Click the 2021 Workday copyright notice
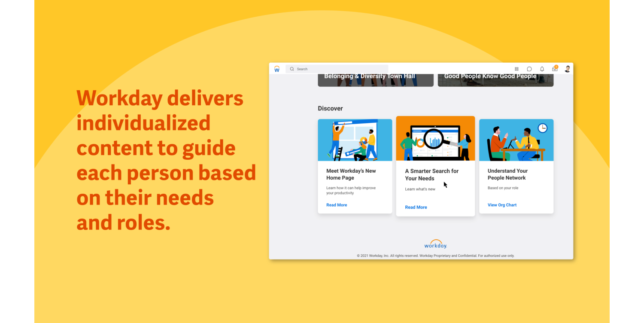This screenshot has height=323, width=644. [x=435, y=256]
